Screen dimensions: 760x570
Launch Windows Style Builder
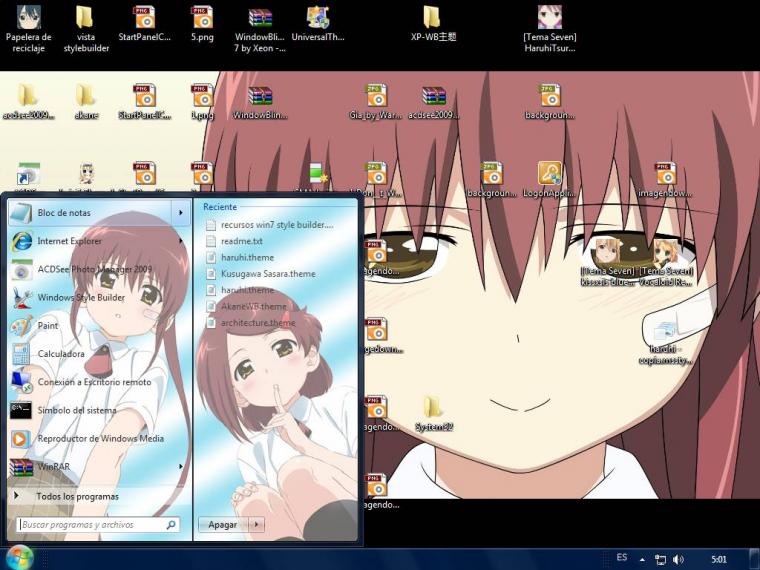[x=99, y=297]
